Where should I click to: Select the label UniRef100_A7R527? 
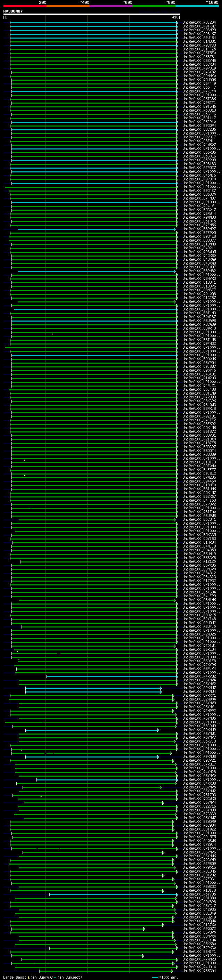point(199,168)
